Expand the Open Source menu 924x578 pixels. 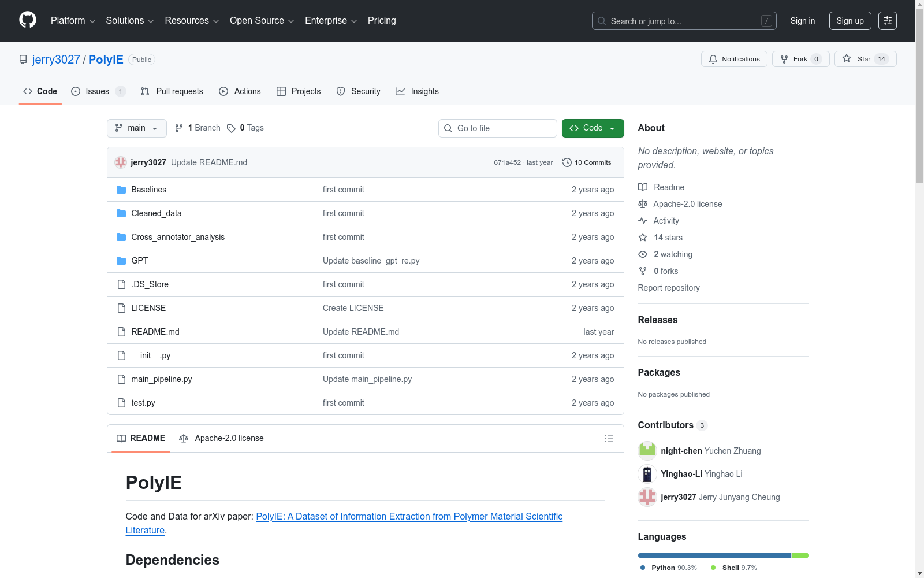point(262,21)
